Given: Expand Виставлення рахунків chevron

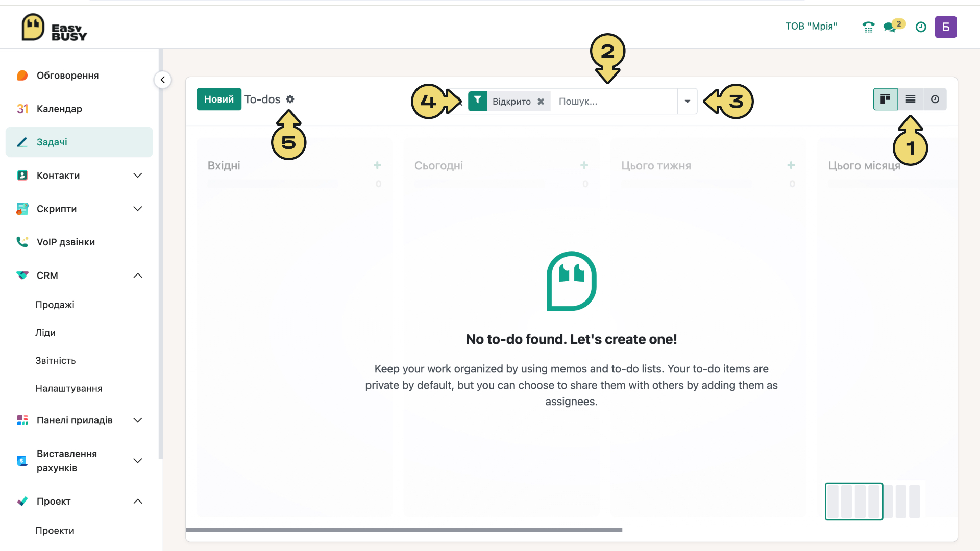Looking at the screenshot, I should pos(138,461).
